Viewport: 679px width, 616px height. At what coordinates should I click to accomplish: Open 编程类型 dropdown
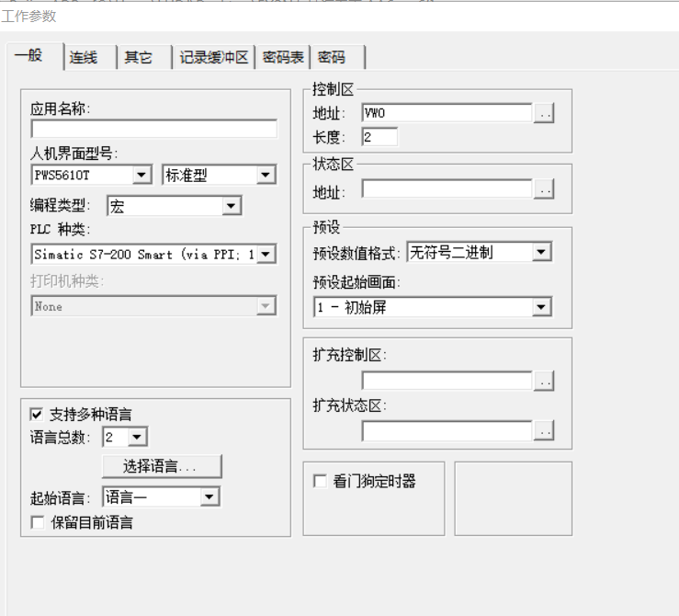231,207
